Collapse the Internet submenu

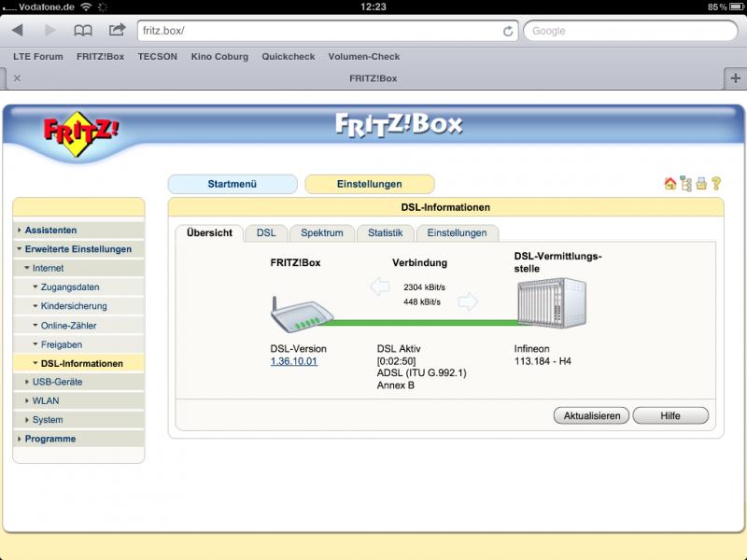[x=79, y=268]
